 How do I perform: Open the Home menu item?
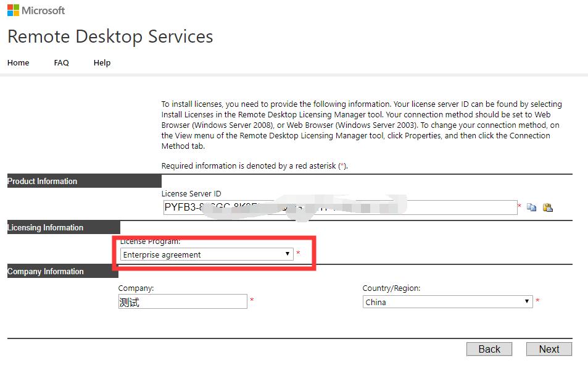(x=19, y=62)
